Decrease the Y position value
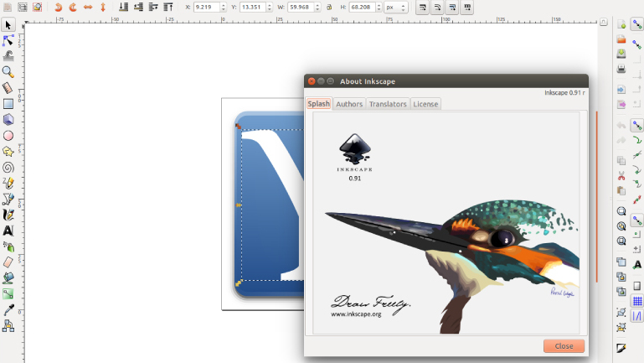Image resolution: width=644 pixels, height=363 pixels. [270, 9]
